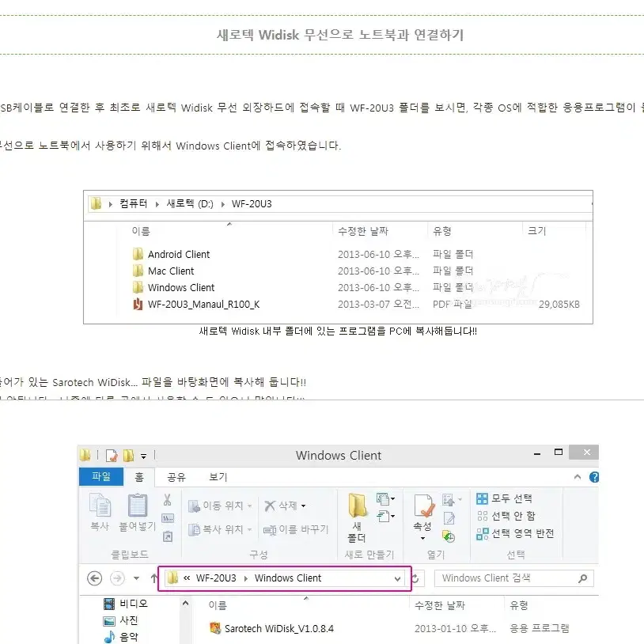Expand the address bar history dropdown chevron

[x=397, y=578]
